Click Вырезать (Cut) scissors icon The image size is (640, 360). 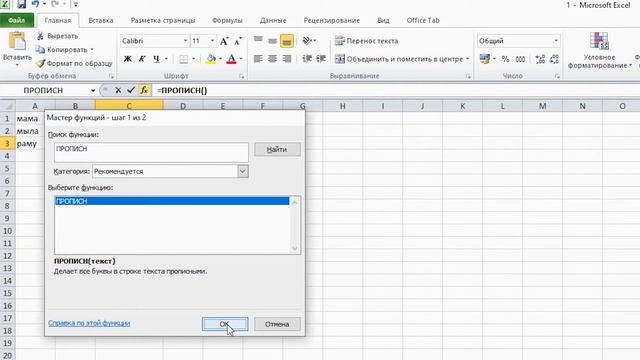(40, 36)
